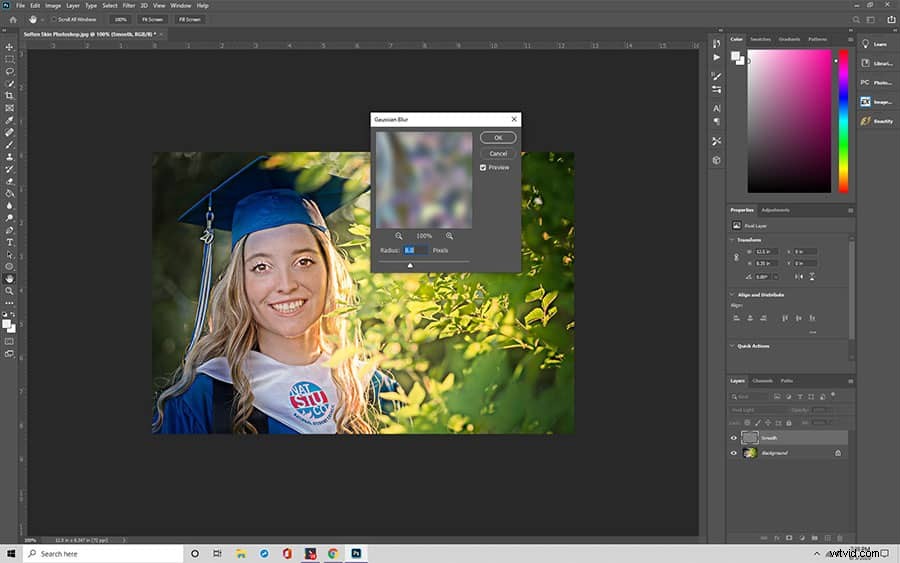
Task: Open the Libraries panel button
Action: pos(876,63)
